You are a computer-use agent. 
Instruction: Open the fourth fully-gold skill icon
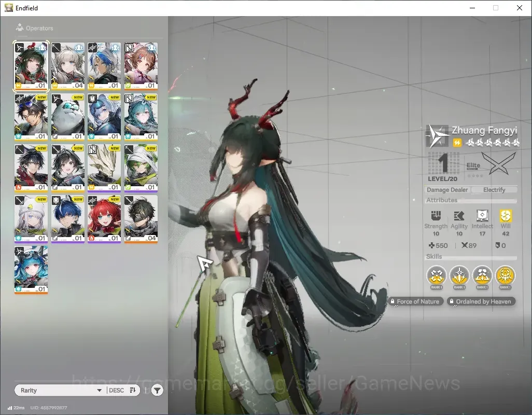(505, 275)
